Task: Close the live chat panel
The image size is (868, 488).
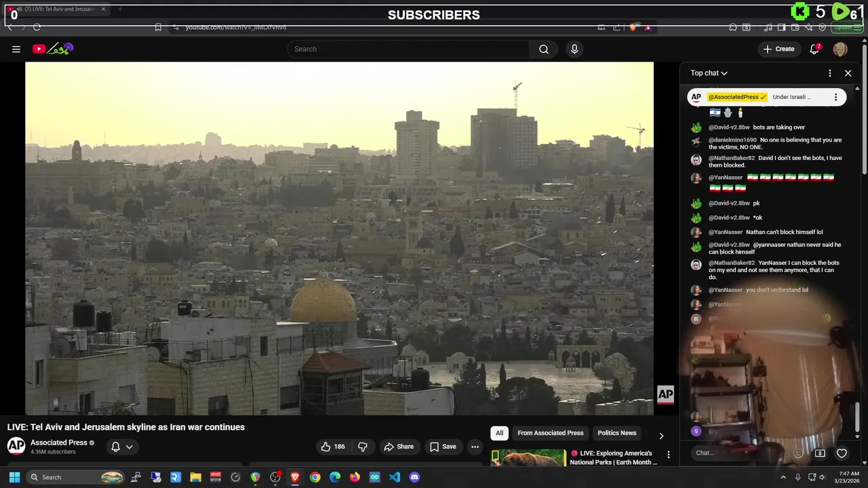Action: click(x=848, y=73)
